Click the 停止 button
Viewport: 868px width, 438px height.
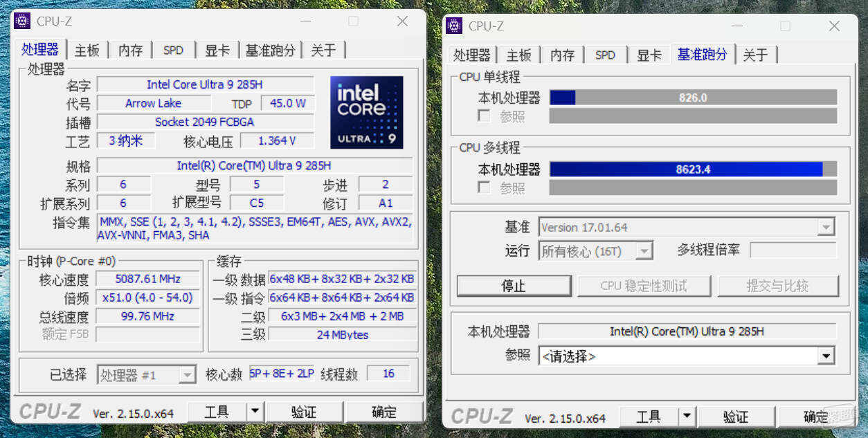514,286
